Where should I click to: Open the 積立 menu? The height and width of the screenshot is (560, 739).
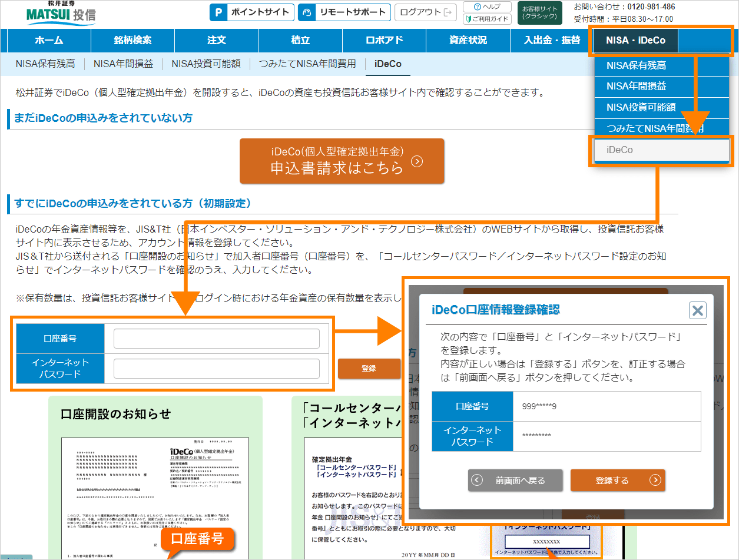click(300, 41)
